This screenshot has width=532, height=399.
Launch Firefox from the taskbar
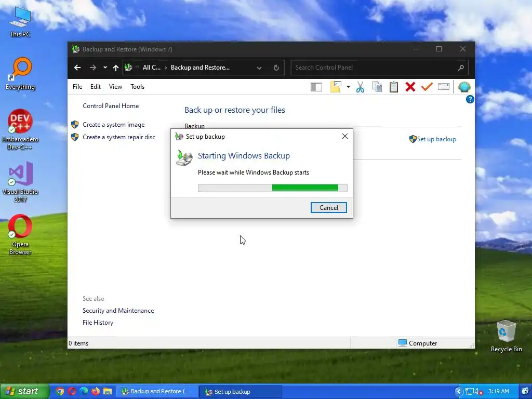click(x=96, y=391)
